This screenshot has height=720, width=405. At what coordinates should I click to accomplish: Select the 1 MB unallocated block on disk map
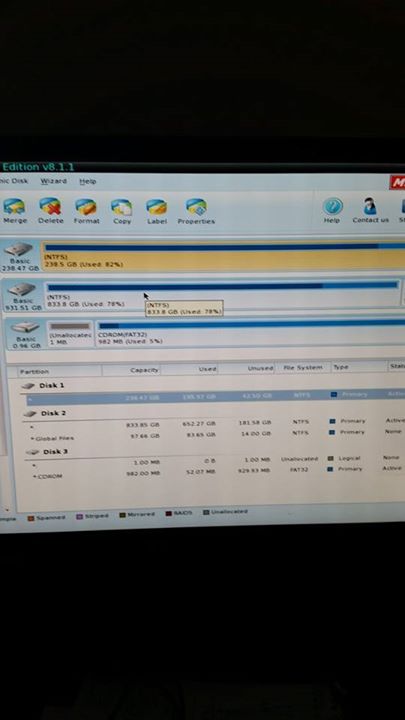(x=70, y=333)
